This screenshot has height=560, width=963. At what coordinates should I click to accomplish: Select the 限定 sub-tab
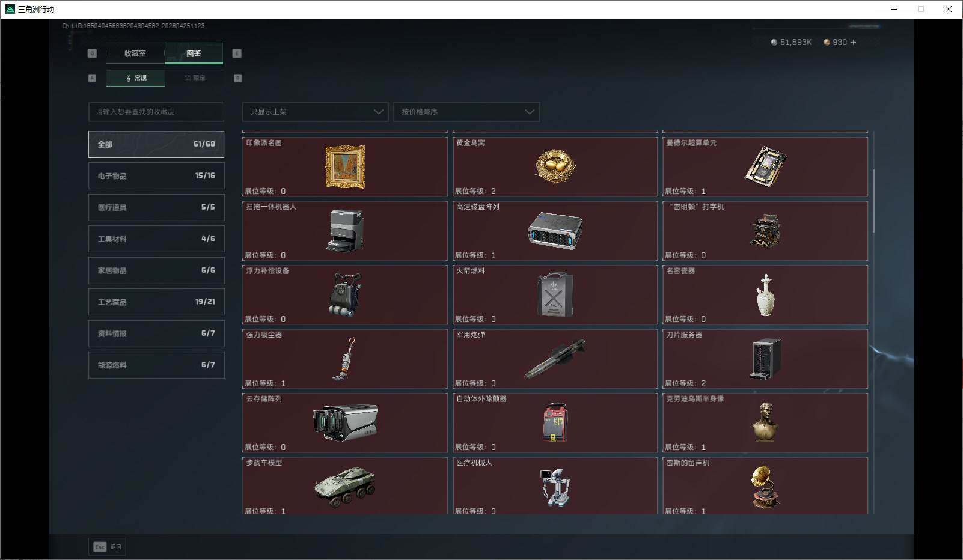click(194, 78)
